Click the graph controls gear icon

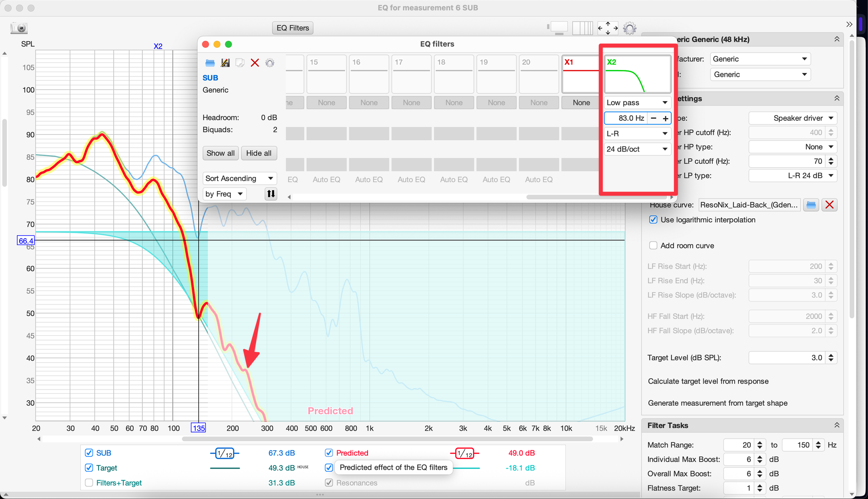[629, 28]
